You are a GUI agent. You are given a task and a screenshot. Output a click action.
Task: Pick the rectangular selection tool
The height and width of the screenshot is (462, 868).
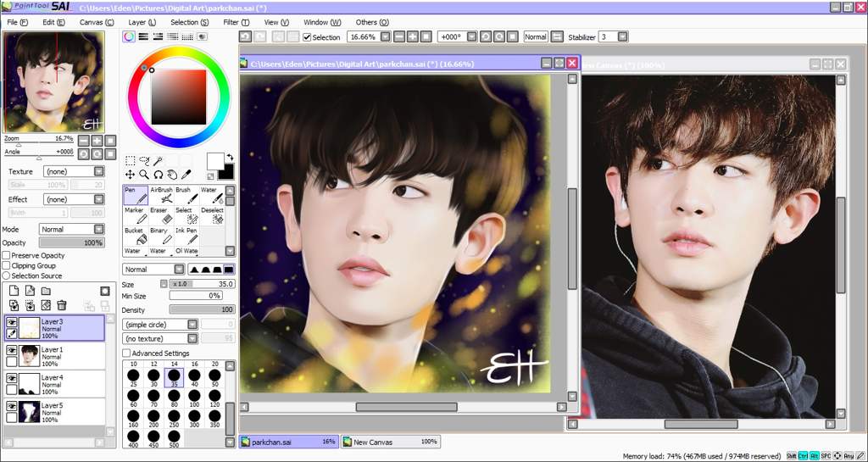point(130,161)
